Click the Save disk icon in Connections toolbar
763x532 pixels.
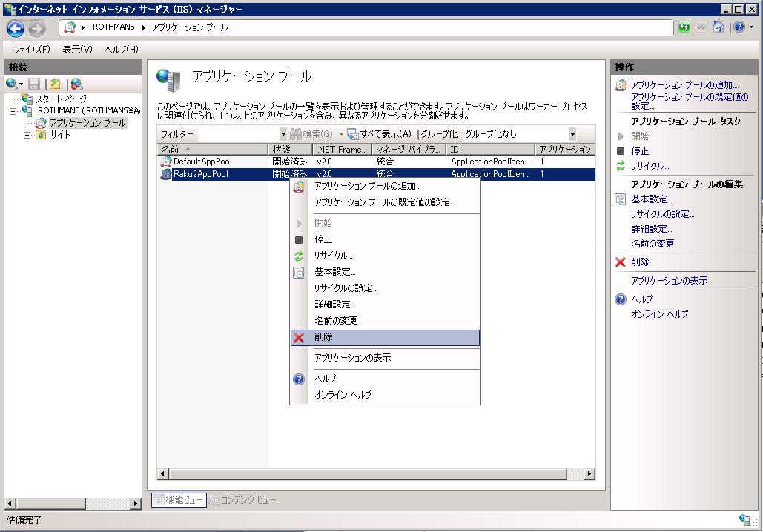(x=34, y=84)
